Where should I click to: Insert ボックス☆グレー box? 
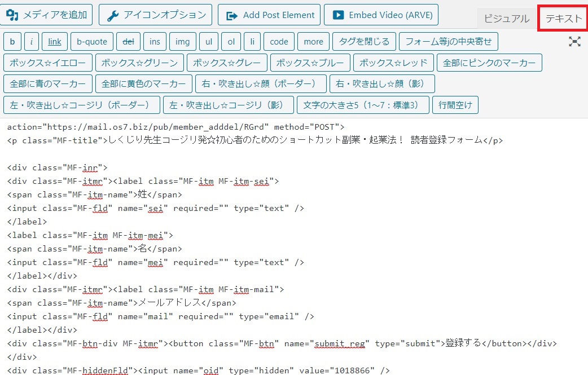[227, 63]
